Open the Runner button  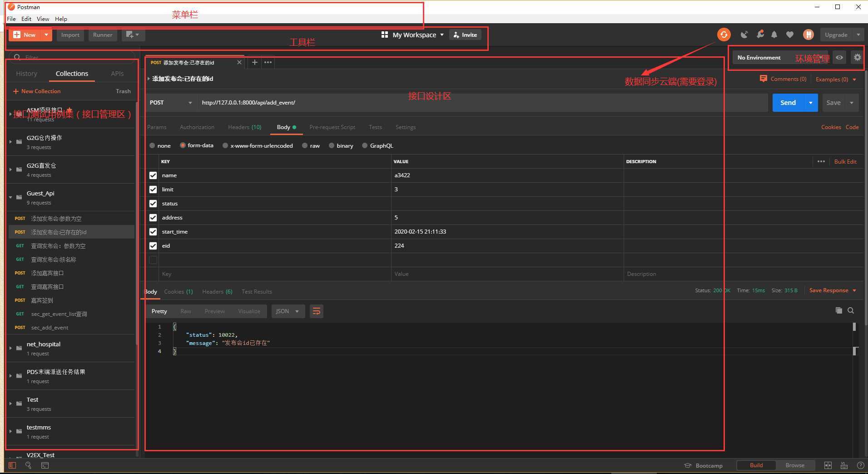(103, 35)
